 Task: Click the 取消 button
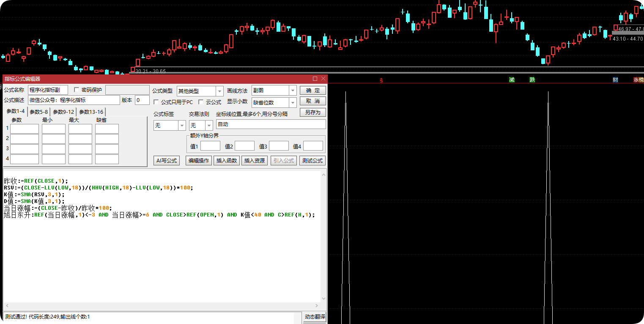313,101
